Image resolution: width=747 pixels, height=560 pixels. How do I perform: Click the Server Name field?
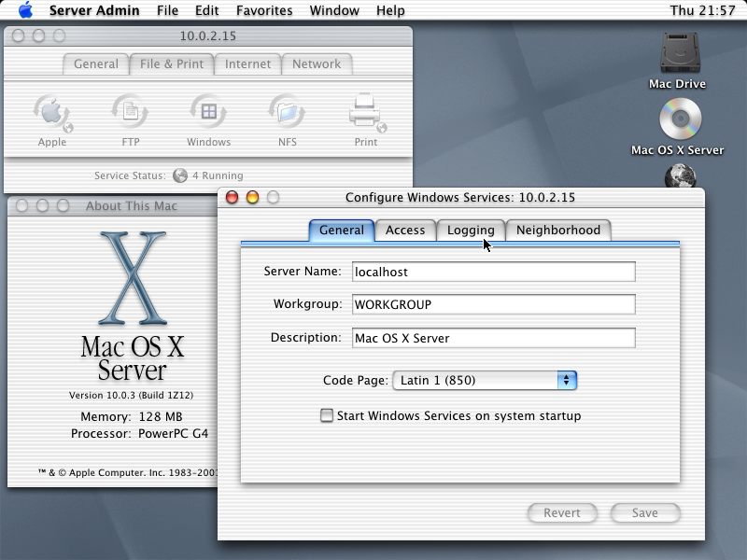tap(494, 272)
